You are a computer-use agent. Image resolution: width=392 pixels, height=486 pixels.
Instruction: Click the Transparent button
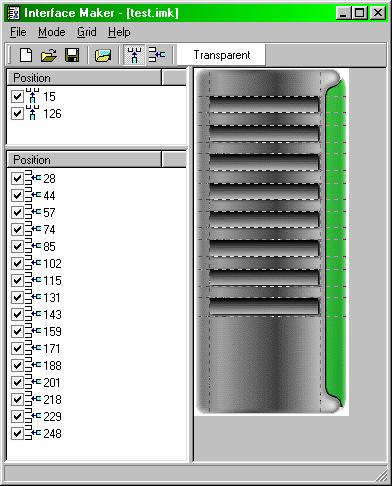[x=221, y=55]
